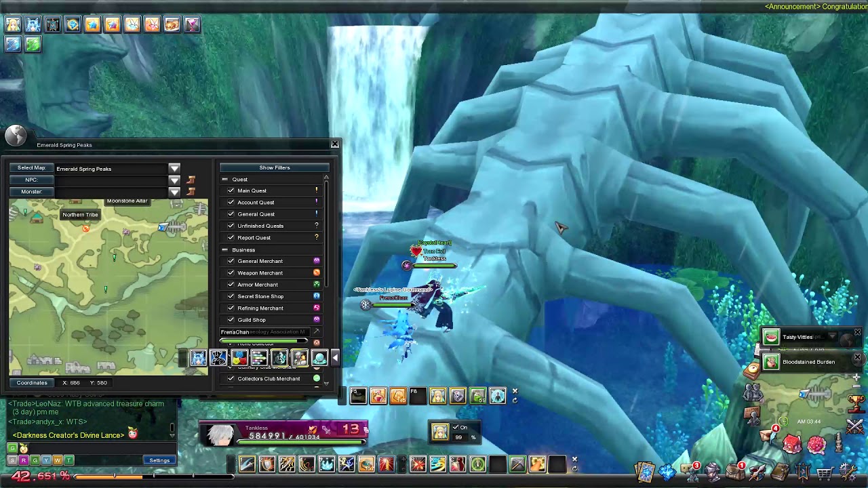Click the pink flower icon near minimap

pos(816,444)
